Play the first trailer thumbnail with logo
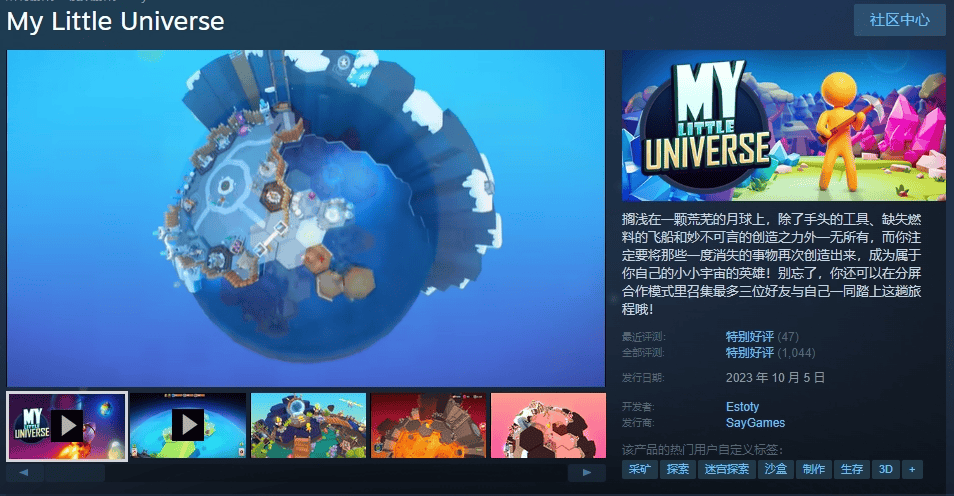 point(67,425)
